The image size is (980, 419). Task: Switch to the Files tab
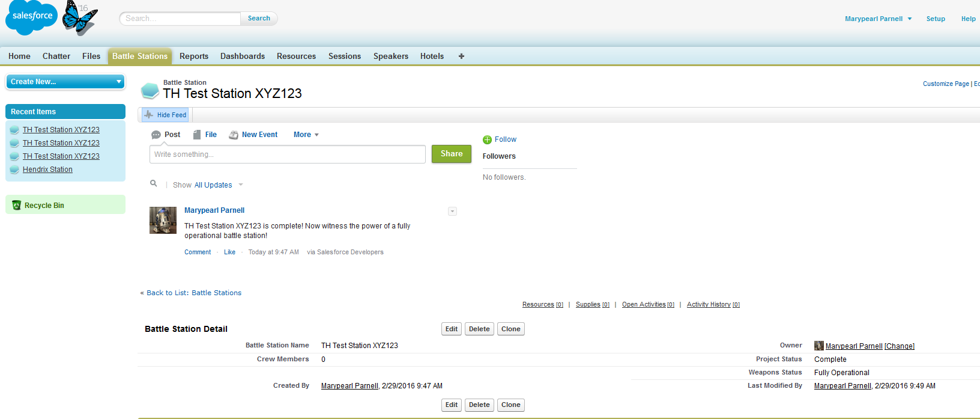click(91, 56)
